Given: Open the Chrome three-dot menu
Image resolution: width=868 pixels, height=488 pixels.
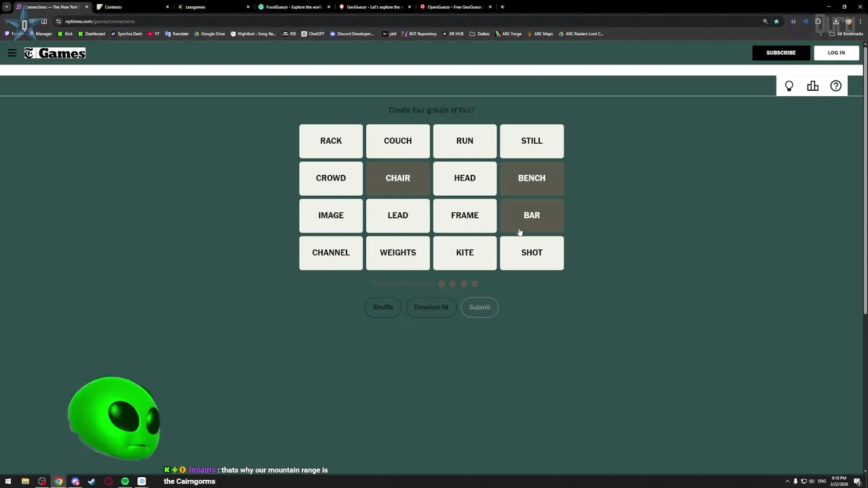Looking at the screenshot, I should coord(860,21).
